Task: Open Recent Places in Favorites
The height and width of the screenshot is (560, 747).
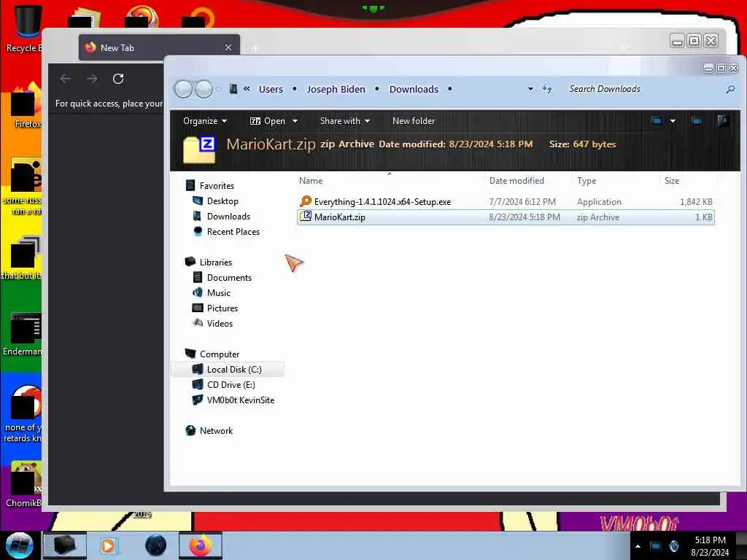Action: pyautogui.click(x=233, y=231)
